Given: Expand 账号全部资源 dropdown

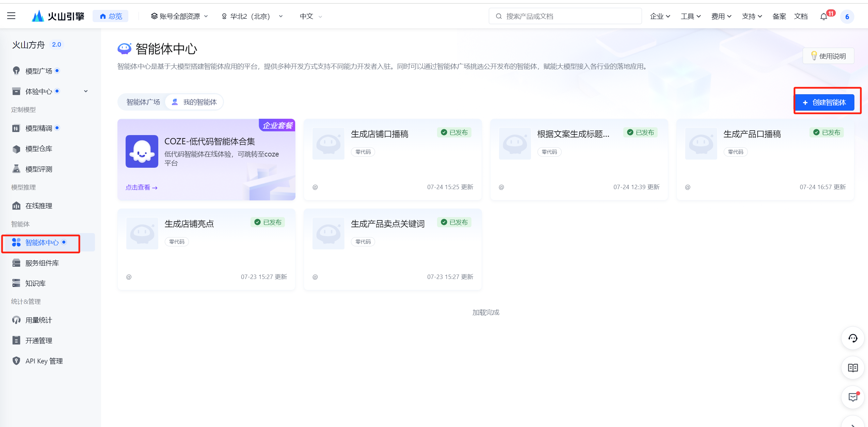Looking at the screenshot, I should coord(179,16).
